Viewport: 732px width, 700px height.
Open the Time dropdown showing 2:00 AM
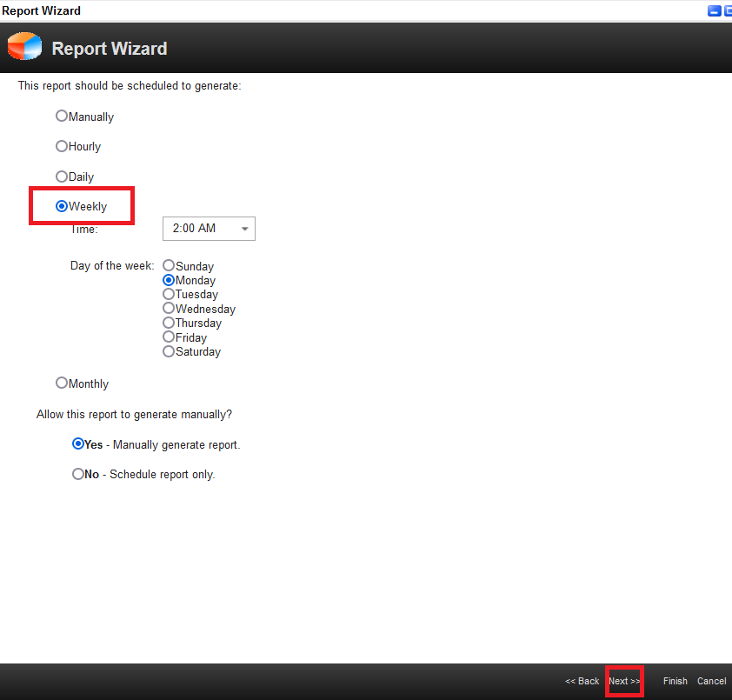point(209,229)
